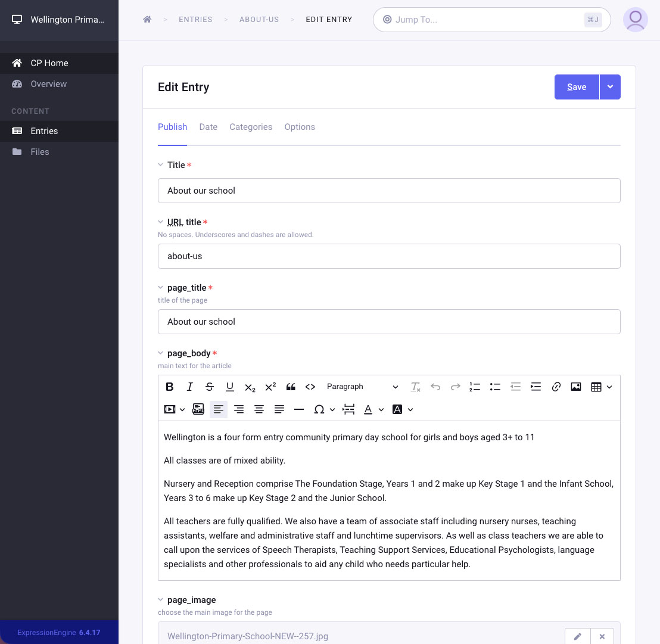Focus the Jump To search field

491,20
